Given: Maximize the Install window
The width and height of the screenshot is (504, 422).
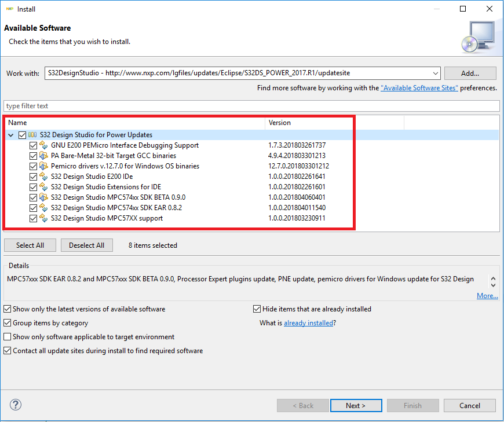Looking at the screenshot, I should pos(463,9).
